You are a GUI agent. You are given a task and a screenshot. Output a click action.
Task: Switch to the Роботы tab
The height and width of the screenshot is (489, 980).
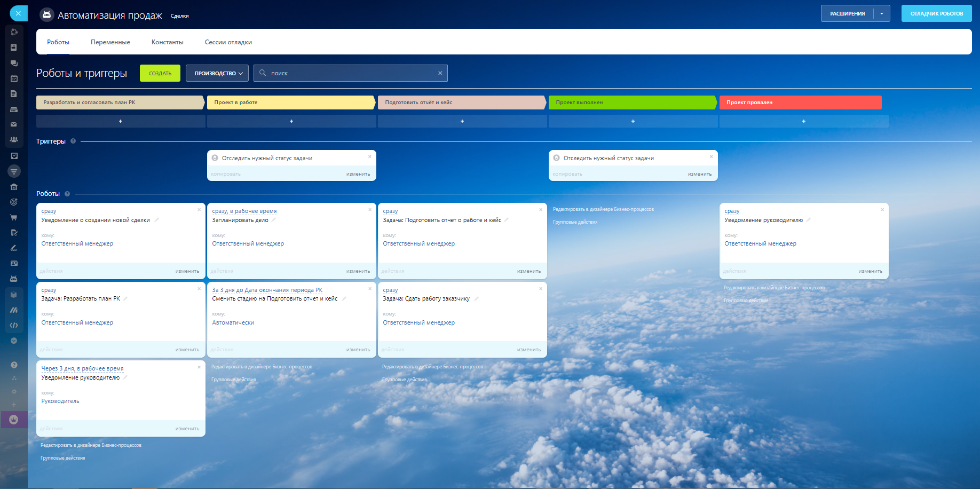pyautogui.click(x=58, y=42)
